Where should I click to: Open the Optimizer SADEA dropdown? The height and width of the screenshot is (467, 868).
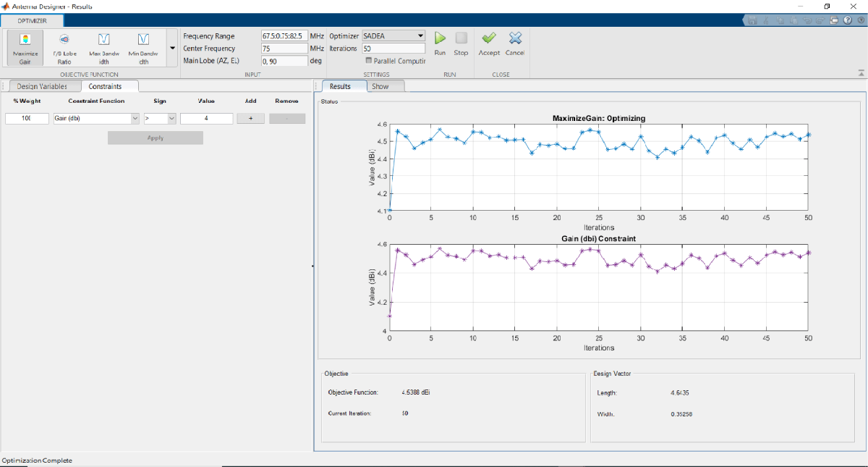pyautogui.click(x=420, y=35)
